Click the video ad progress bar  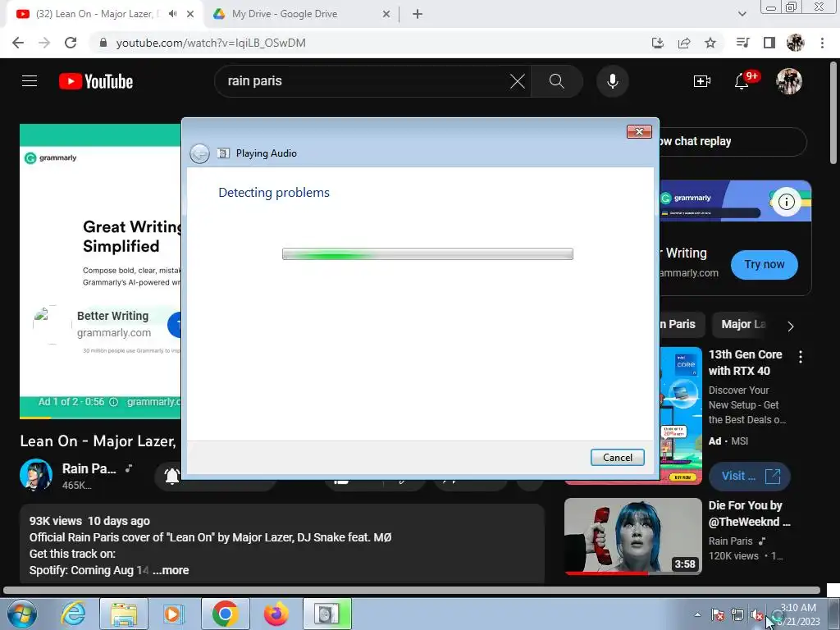coord(100,417)
